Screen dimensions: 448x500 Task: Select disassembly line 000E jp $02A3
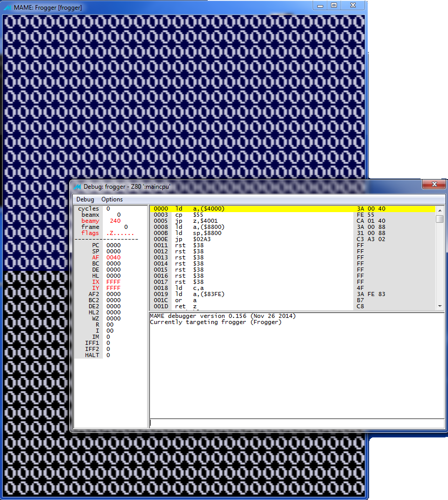pyautogui.click(x=293, y=239)
